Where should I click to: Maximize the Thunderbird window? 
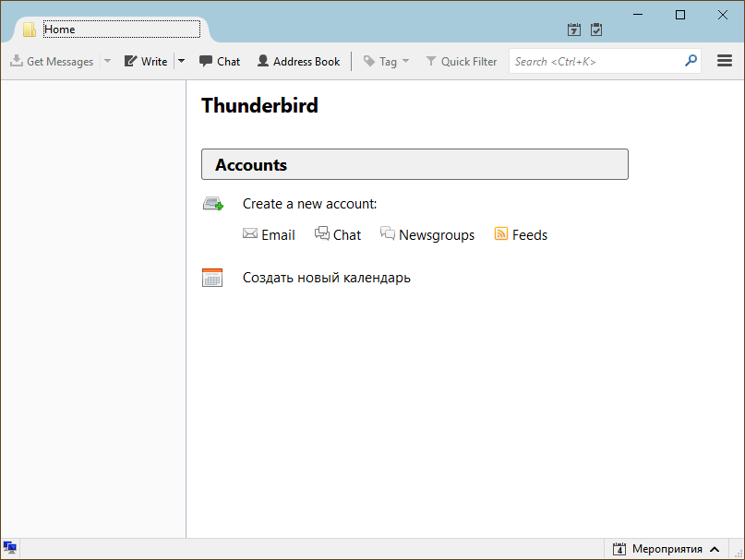[680, 15]
